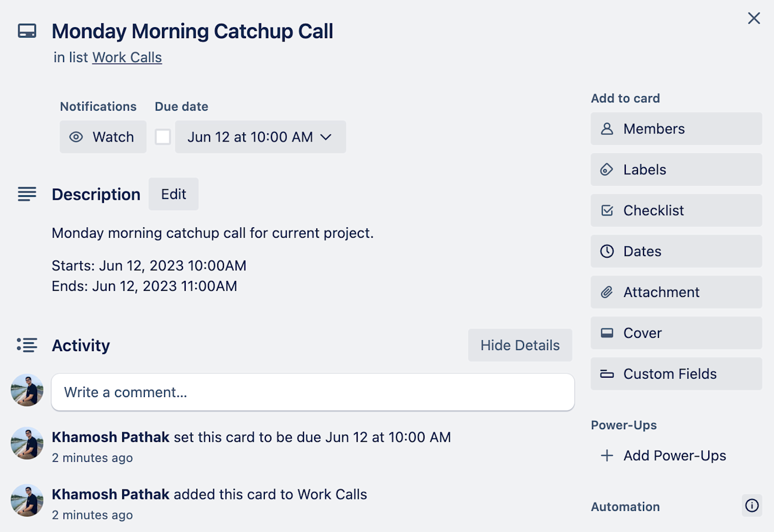The height and width of the screenshot is (532, 774).
Task: Click the avatar beside the comment box
Action: click(27, 390)
